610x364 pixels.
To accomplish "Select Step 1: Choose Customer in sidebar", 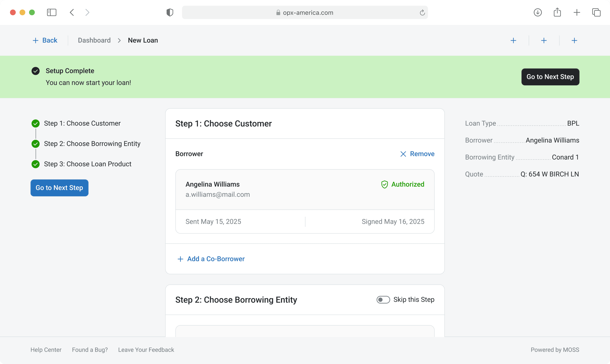I will point(82,123).
